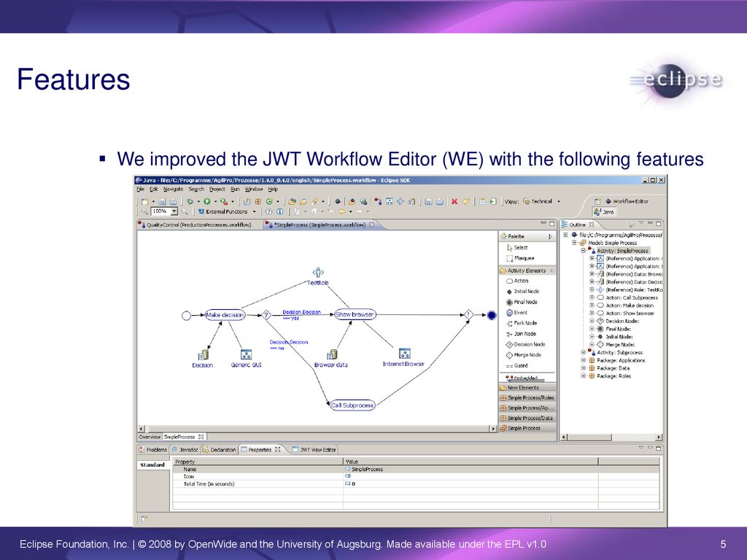Viewport: 747px width, 560px height.
Task: Click the canvas horizontal scrollbar right arrow
Action: pos(493,429)
